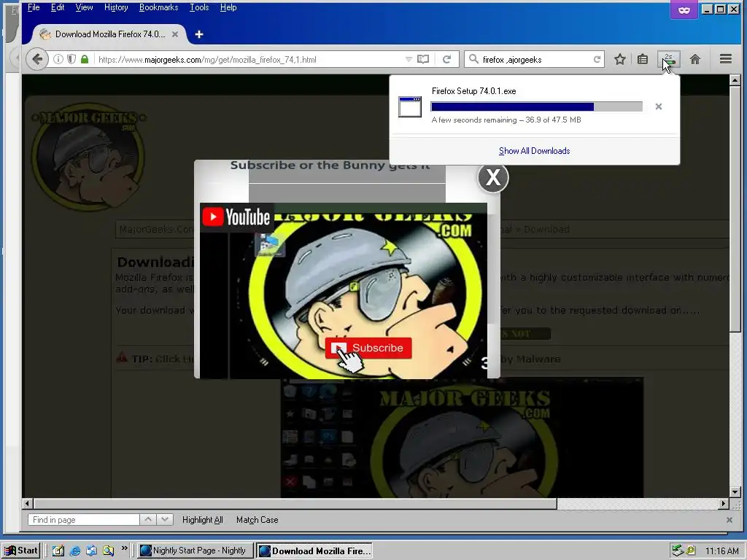
Task: Click the Firefox Setup file icon
Action: [410, 106]
